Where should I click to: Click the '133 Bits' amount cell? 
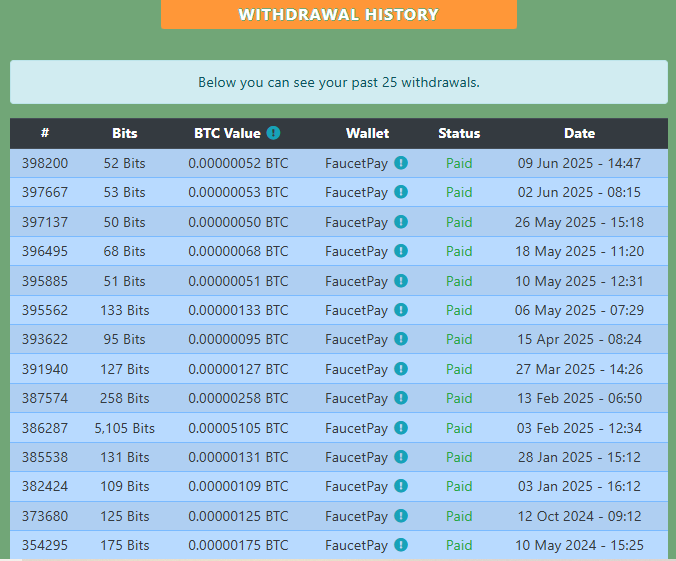[x=125, y=310]
